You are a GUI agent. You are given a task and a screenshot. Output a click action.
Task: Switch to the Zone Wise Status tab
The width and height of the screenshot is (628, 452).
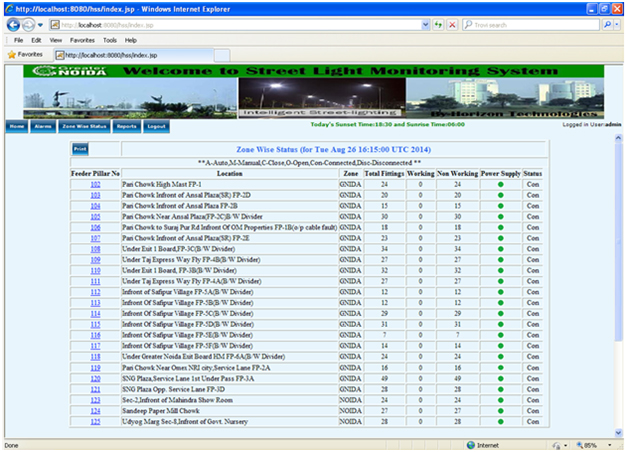pyautogui.click(x=84, y=127)
